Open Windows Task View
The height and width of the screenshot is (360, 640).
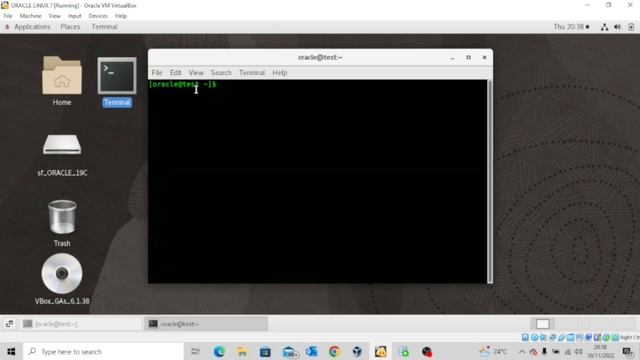coord(196,351)
